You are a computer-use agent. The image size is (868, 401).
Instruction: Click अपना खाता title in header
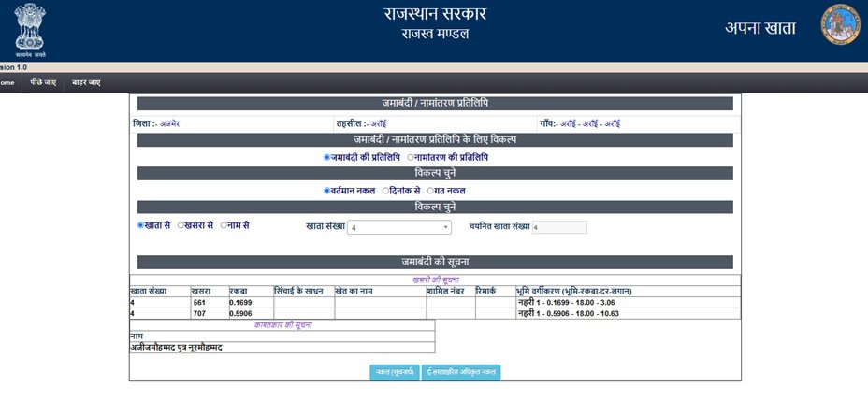[x=759, y=28]
